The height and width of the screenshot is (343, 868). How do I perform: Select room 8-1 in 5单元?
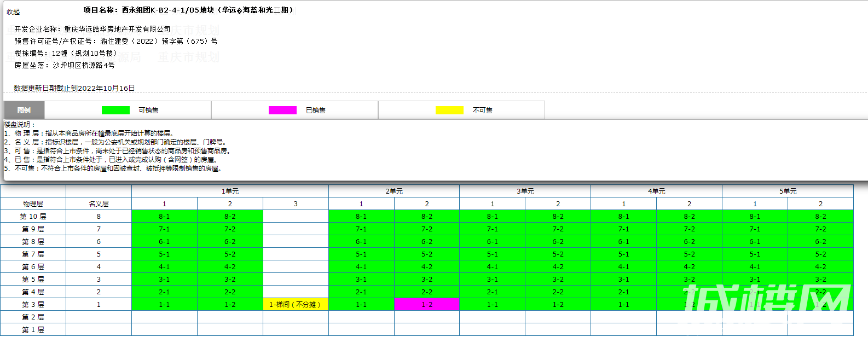(755, 217)
